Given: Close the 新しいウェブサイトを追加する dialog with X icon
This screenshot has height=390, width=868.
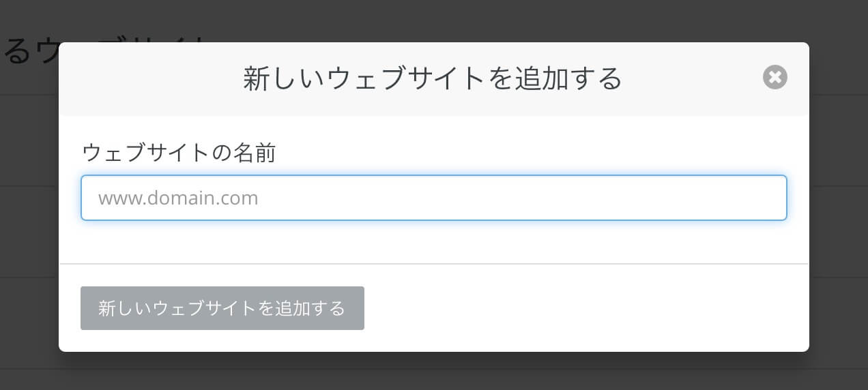Looking at the screenshot, I should (775, 77).
